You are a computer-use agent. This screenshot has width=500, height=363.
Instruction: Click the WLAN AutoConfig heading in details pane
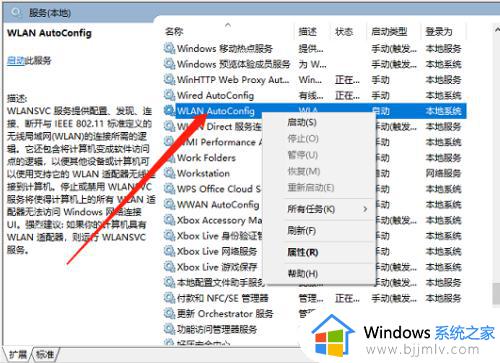tap(49, 33)
